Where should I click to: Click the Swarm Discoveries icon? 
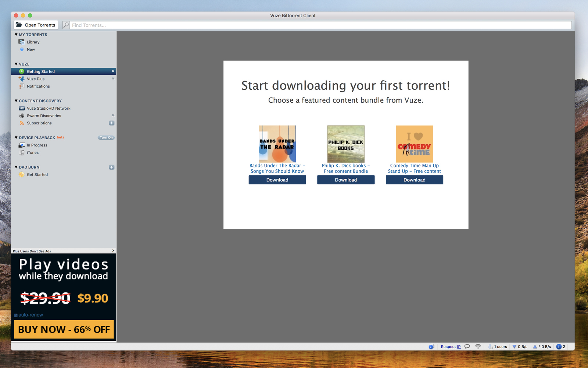point(21,116)
